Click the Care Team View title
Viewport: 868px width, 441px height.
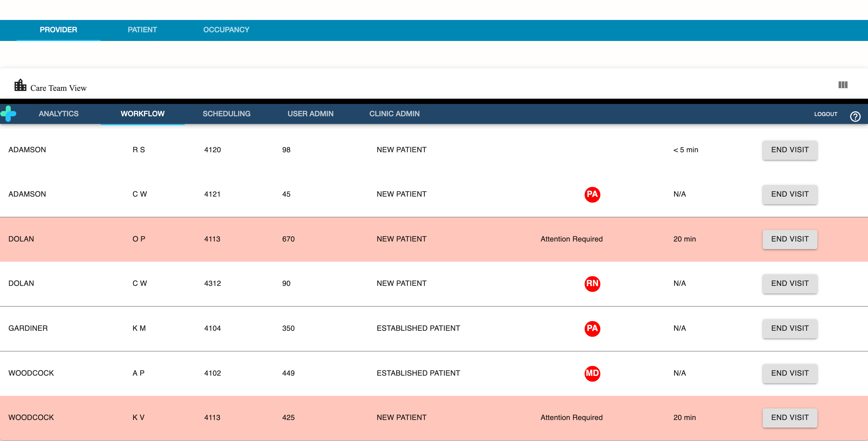[x=58, y=88]
